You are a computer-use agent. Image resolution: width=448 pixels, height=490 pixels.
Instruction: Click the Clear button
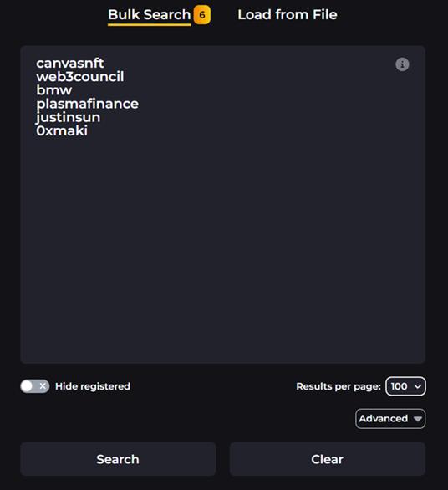pos(327,459)
